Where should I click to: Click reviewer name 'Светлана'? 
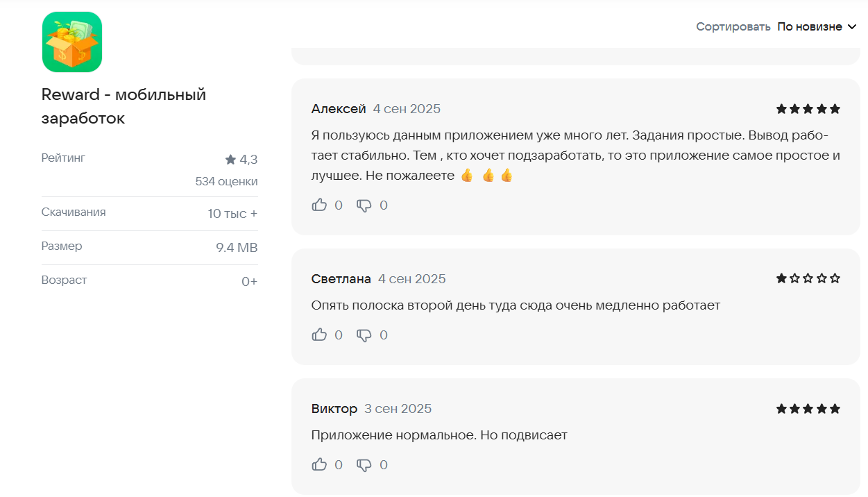point(341,279)
